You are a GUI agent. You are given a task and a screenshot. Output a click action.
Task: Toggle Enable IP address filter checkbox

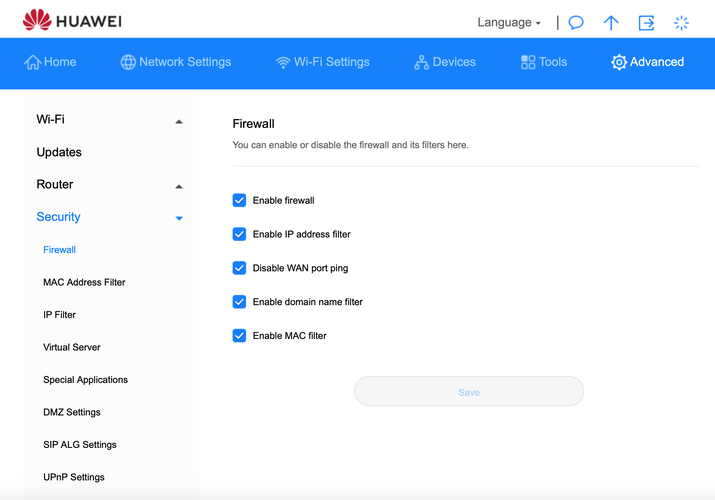coord(239,234)
